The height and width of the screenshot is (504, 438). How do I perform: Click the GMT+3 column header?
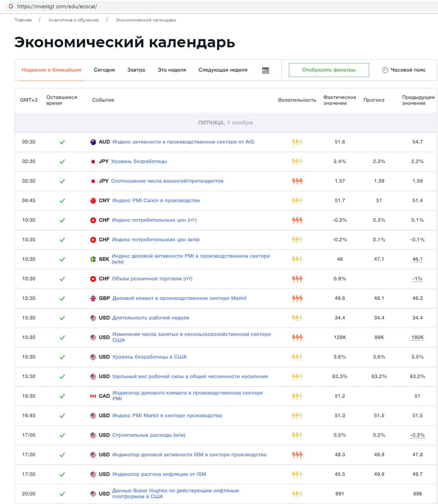29,100
